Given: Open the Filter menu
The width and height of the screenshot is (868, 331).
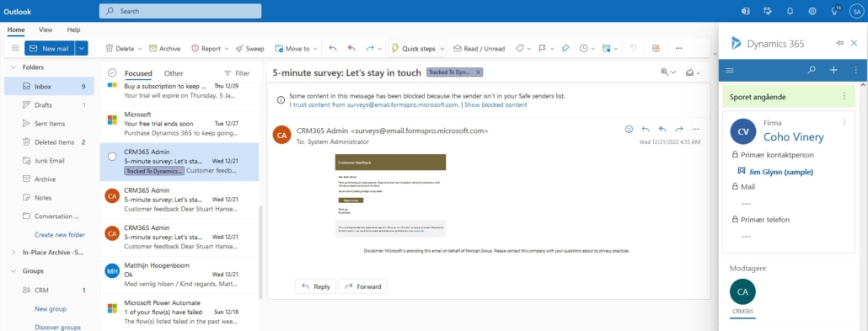Looking at the screenshot, I should pos(236,73).
